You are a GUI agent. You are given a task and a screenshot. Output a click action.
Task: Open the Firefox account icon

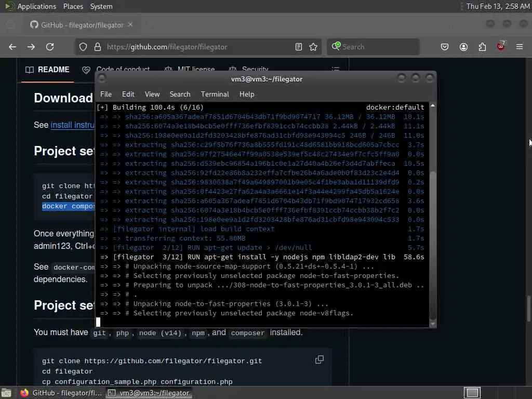coord(463,47)
